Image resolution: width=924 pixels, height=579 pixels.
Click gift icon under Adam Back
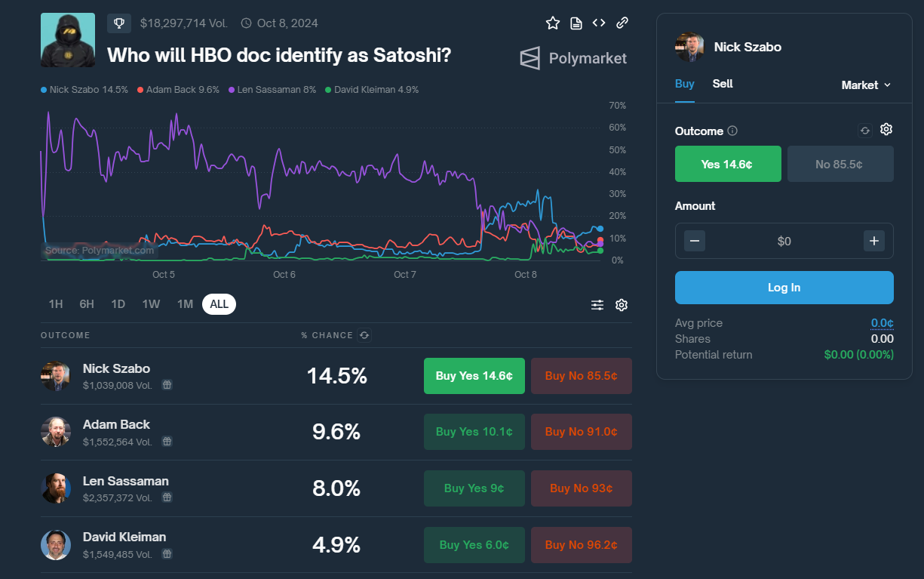click(x=167, y=442)
